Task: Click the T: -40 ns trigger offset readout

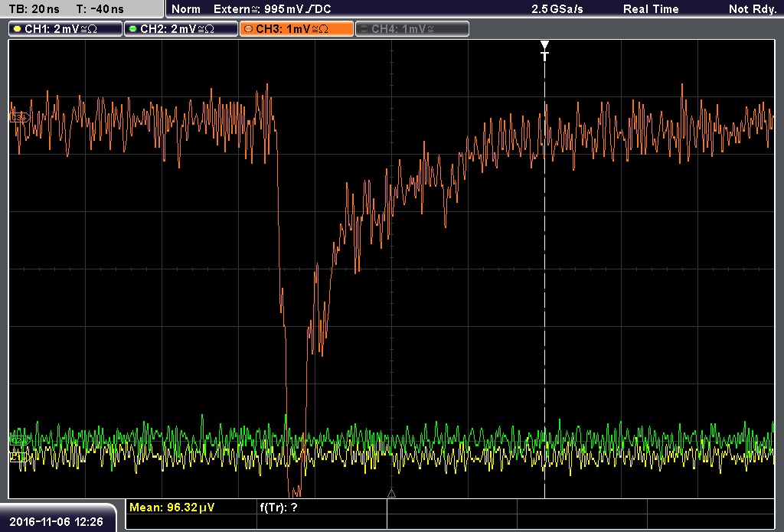Action: [x=100, y=9]
